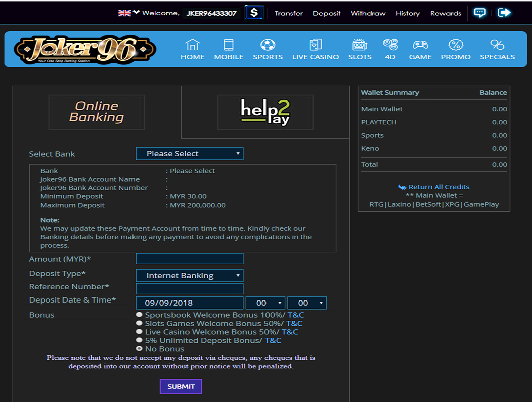Click the dollar sign wallet icon
The height and width of the screenshot is (402, 532).
(x=254, y=13)
